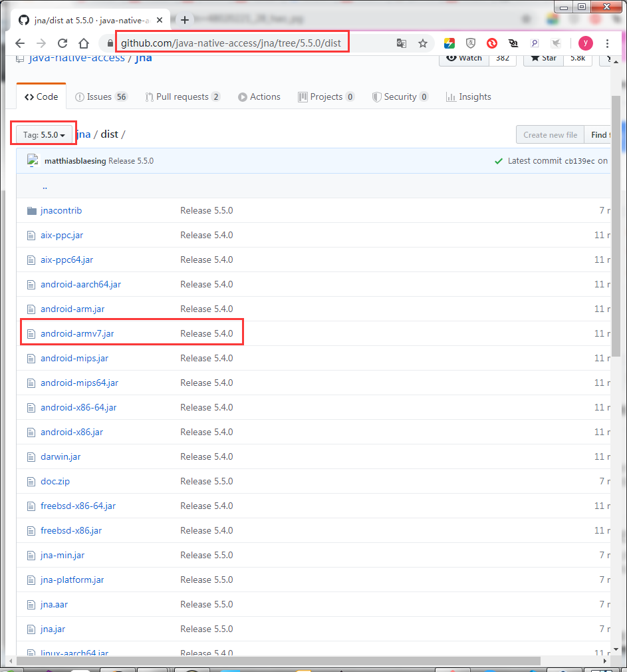Viewport: 627px width, 672px height.
Task: Open the Insights tab
Action: [x=469, y=97]
